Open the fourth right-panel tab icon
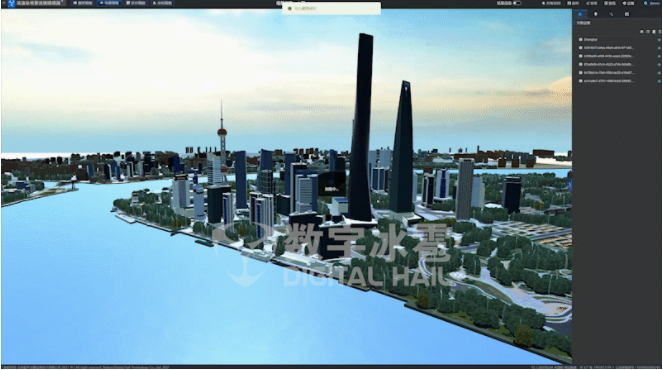Viewport: 663px width, 370px height. (x=627, y=14)
